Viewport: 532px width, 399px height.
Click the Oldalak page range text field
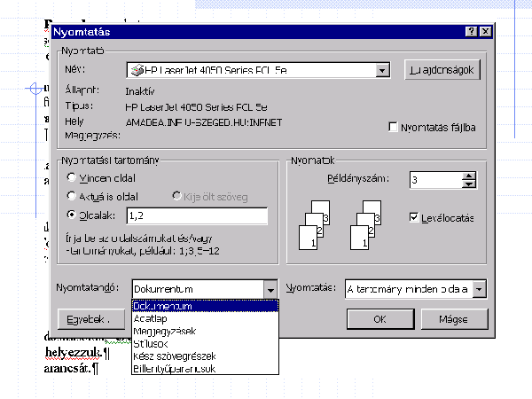(196, 215)
